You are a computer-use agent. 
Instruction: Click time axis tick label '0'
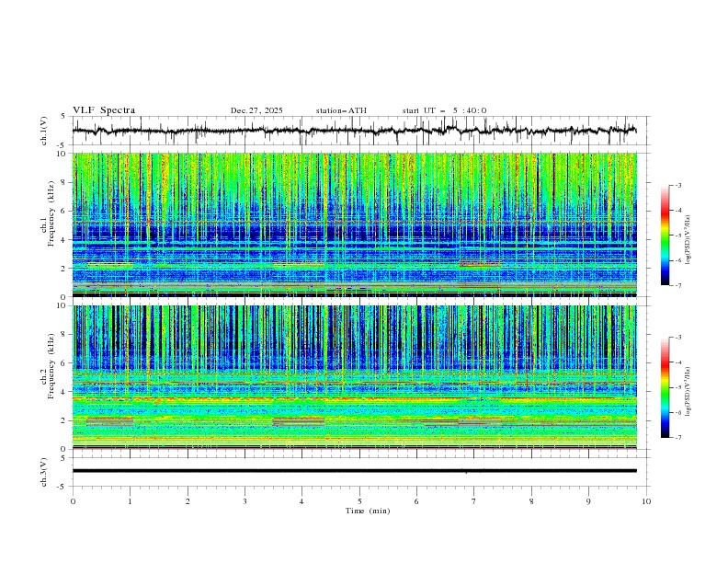pos(73,501)
